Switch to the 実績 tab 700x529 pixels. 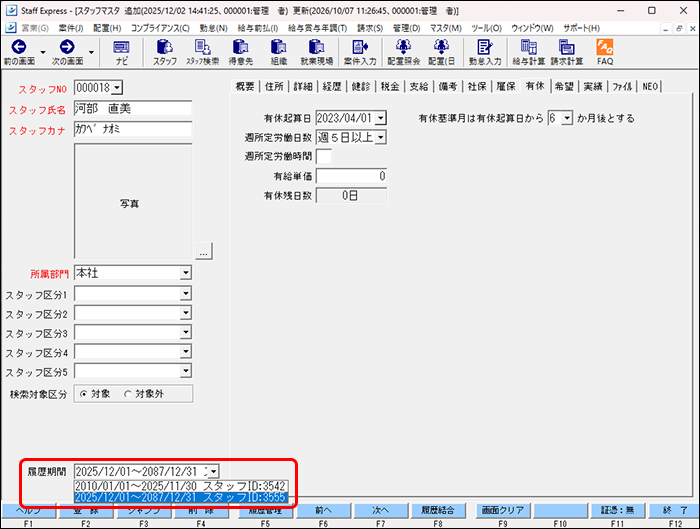[593, 86]
